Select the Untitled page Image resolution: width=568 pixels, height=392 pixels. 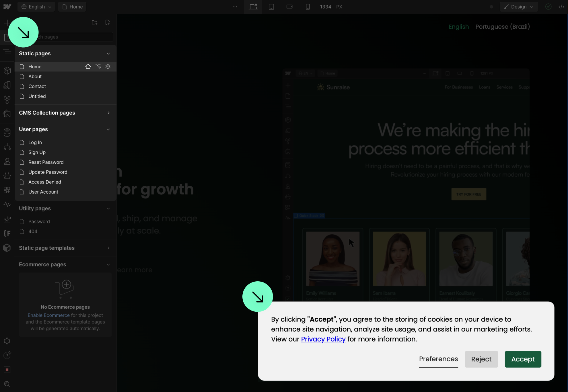pyautogui.click(x=65, y=96)
